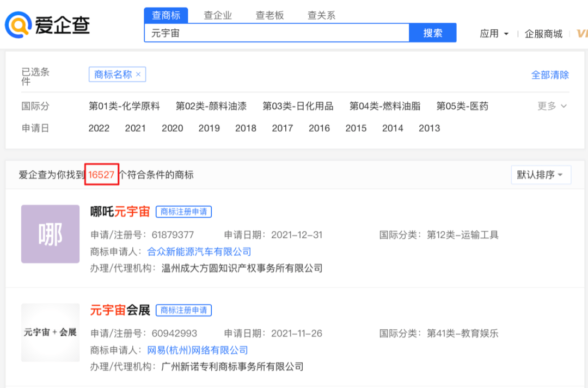588x388 pixels.
Task: Select application year 2013
Action: pyautogui.click(x=430, y=128)
